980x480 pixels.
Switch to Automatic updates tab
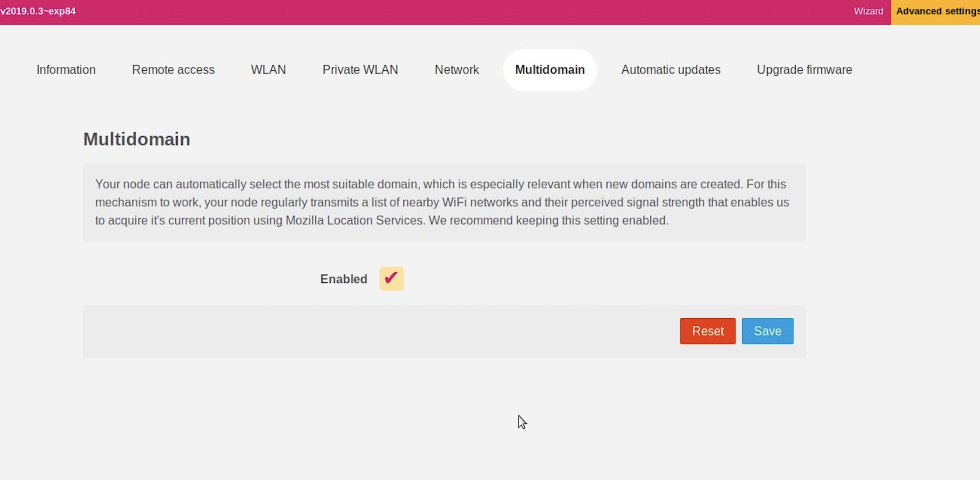[x=670, y=70]
